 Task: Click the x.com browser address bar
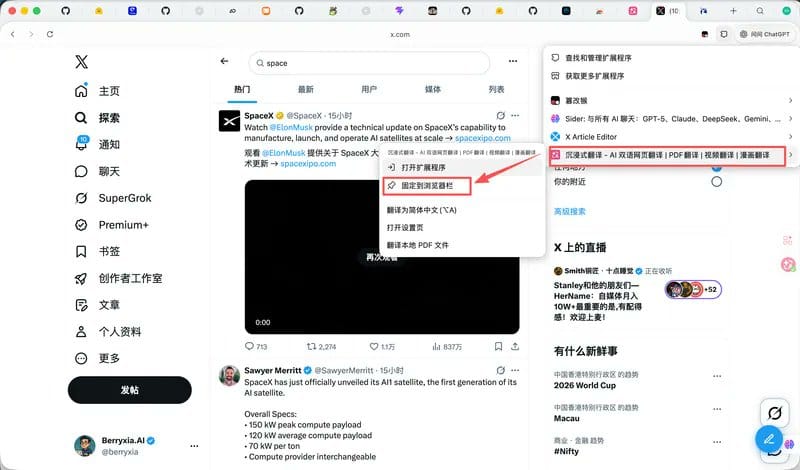[x=400, y=35]
